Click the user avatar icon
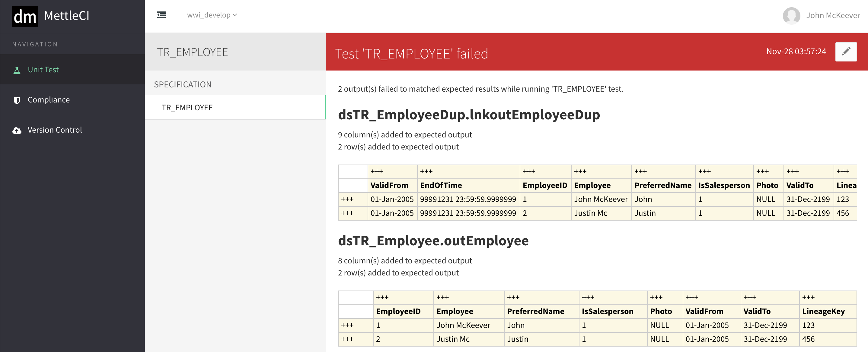Screen dimensions: 868x352 [x=791, y=15]
